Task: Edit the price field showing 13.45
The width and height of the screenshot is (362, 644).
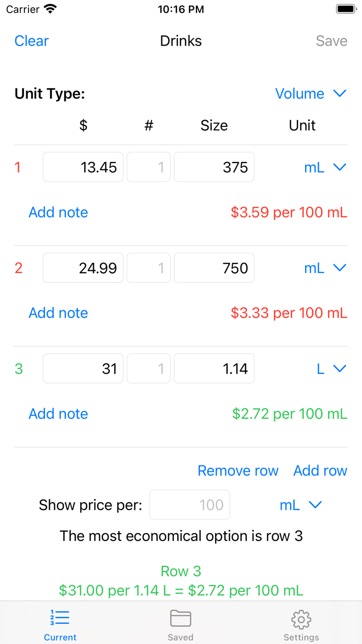Action: pos(83,167)
